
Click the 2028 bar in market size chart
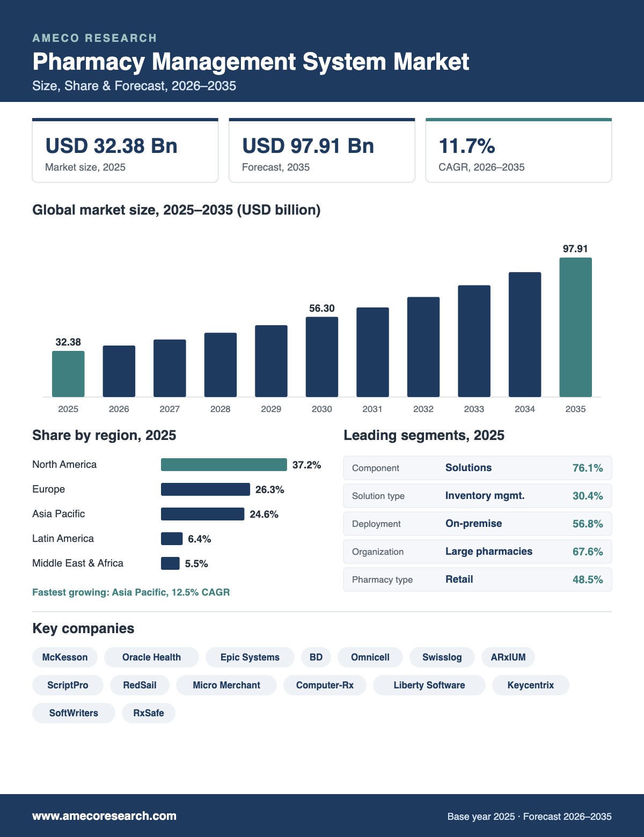click(221, 365)
